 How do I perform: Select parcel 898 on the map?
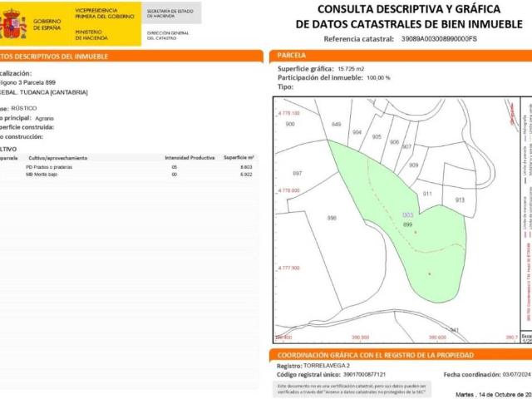(332, 218)
